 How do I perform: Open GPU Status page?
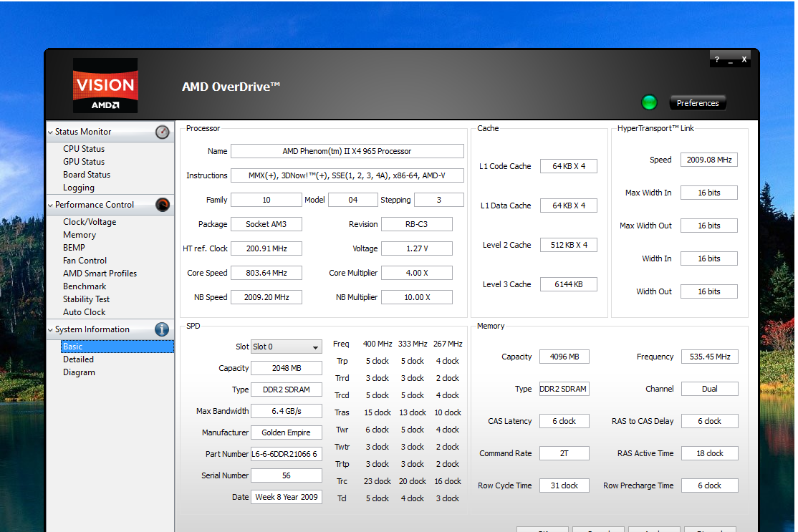click(x=84, y=162)
